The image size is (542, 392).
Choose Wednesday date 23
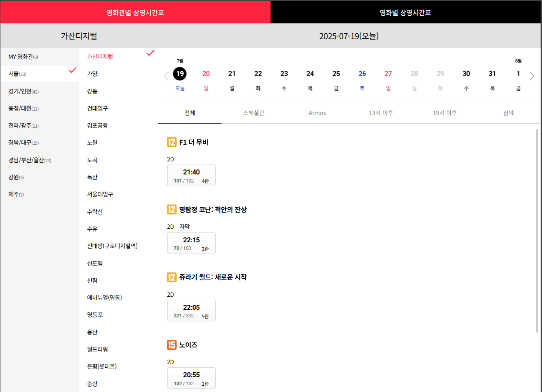tap(284, 74)
